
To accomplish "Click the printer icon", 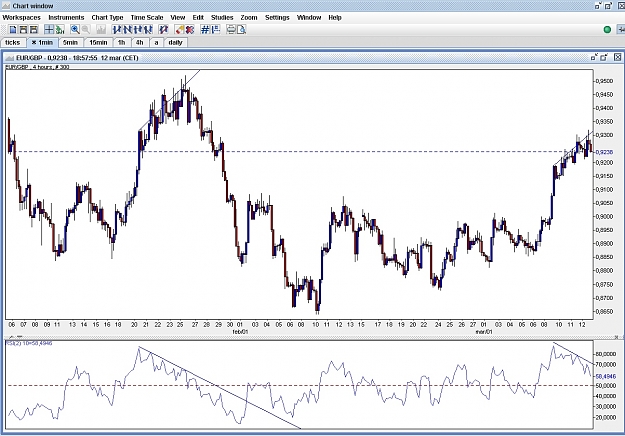I will (x=231, y=29).
